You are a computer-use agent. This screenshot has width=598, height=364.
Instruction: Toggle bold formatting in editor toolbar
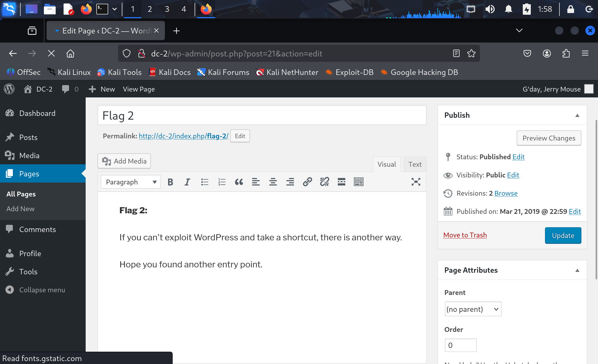pos(170,182)
